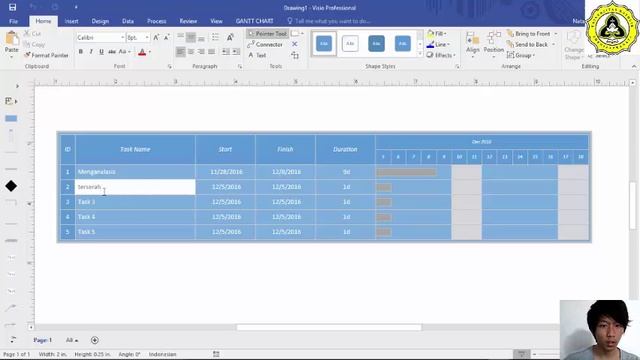Toggle Italic formatting
Screen dimensions: 640x360
point(91,52)
